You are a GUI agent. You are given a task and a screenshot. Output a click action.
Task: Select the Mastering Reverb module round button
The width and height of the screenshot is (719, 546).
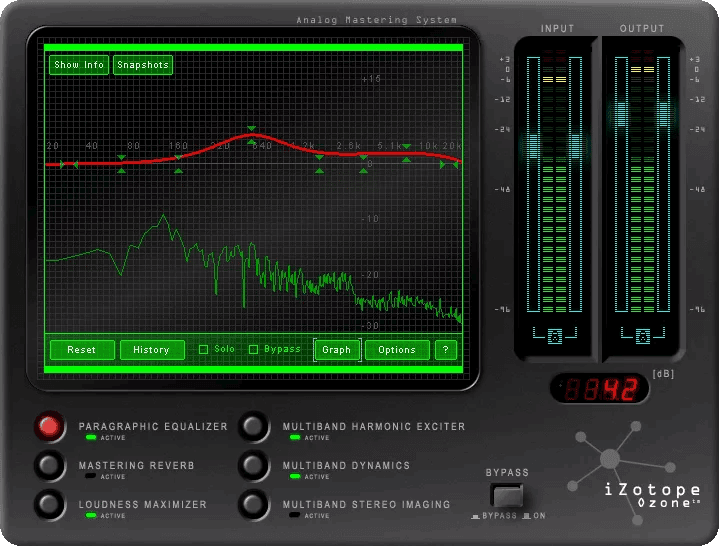tap(50, 465)
